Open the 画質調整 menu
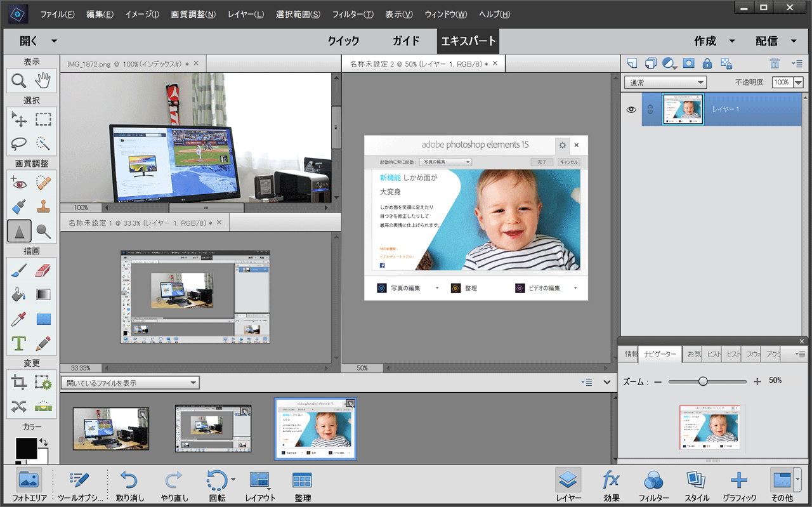The width and height of the screenshot is (812, 507). tap(193, 15)
